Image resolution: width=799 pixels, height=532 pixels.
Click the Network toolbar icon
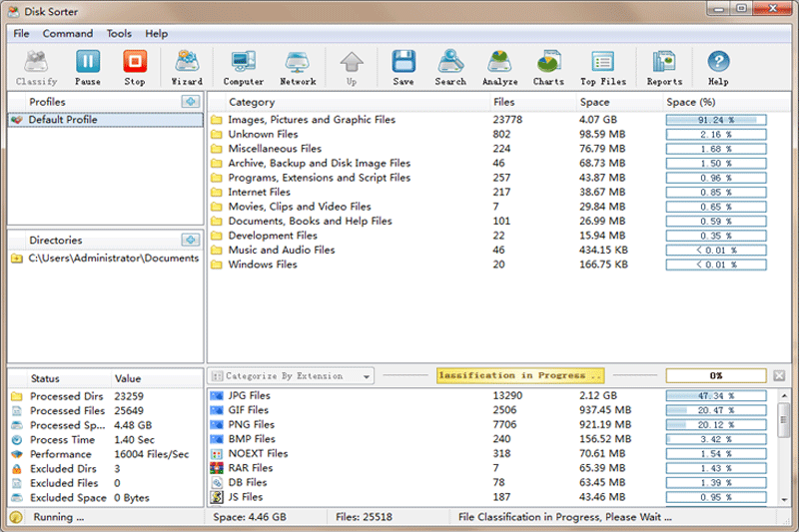(x=298, y=67)
